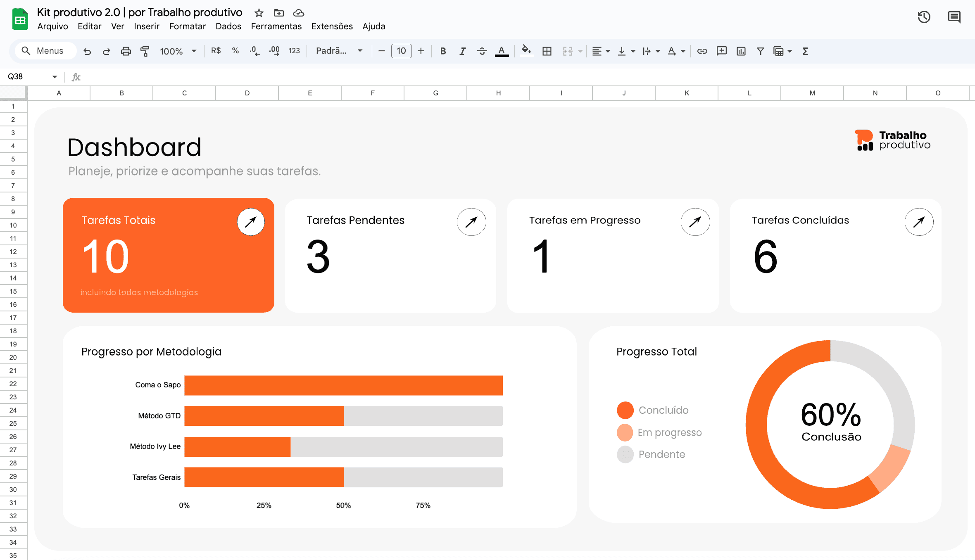Open text wrapping dropdown

point(651,51)
